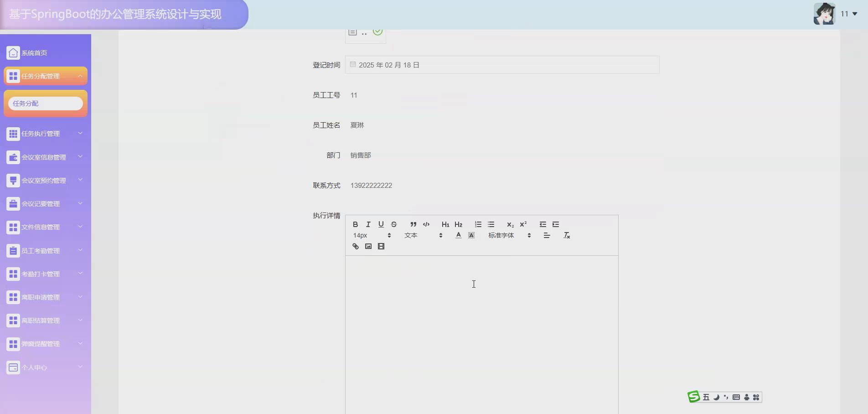Apply H1 heading formatting

(x=445, y=224)
